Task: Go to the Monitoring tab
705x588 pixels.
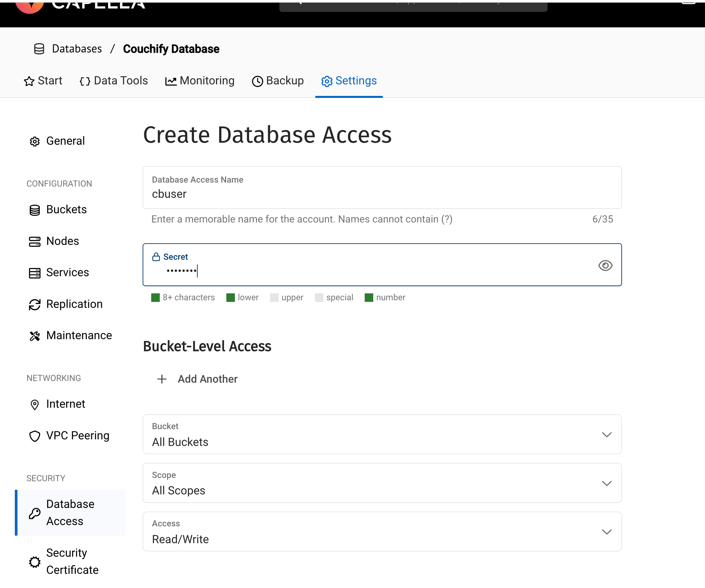Action: point(200,81)
